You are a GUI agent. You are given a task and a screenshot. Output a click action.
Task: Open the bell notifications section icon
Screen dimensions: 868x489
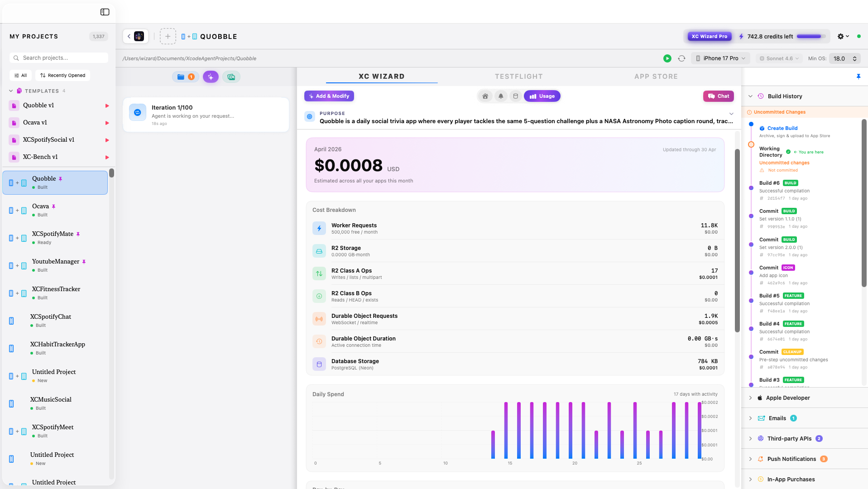501,96
